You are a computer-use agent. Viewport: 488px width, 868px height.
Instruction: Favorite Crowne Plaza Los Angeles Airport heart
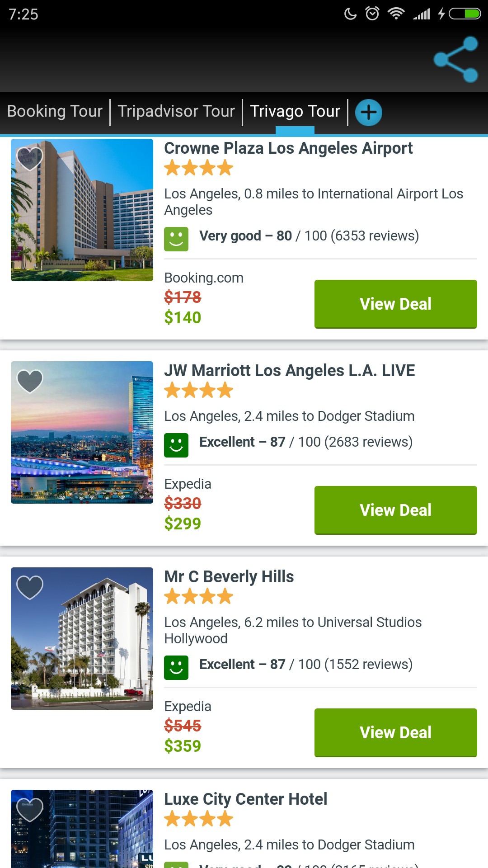point(30,159)
